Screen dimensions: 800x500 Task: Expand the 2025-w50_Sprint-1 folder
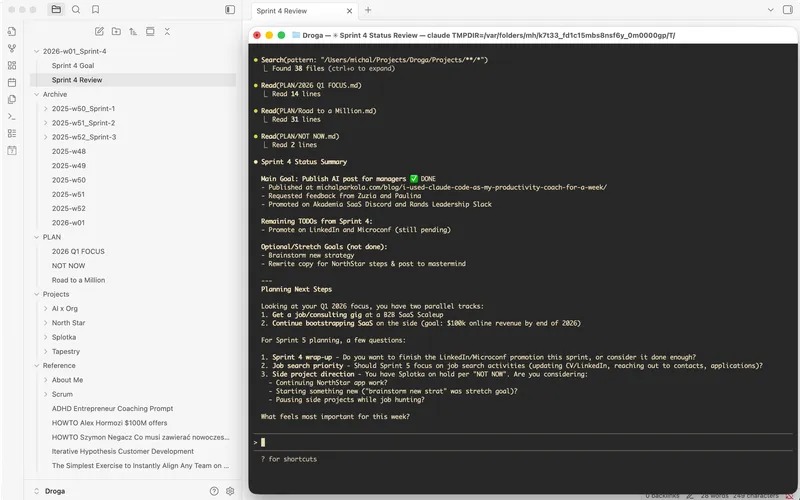[45, 109]
